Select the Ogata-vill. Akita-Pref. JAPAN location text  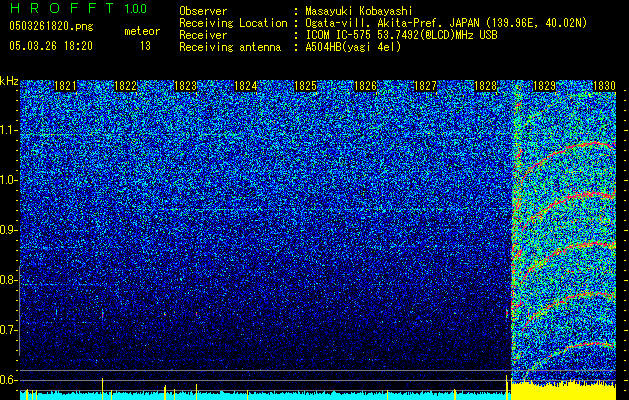point(446,23)
